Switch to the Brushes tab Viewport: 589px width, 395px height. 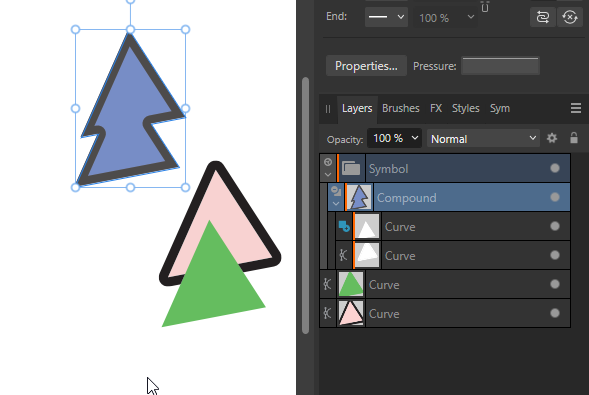(x=400, y=109)
